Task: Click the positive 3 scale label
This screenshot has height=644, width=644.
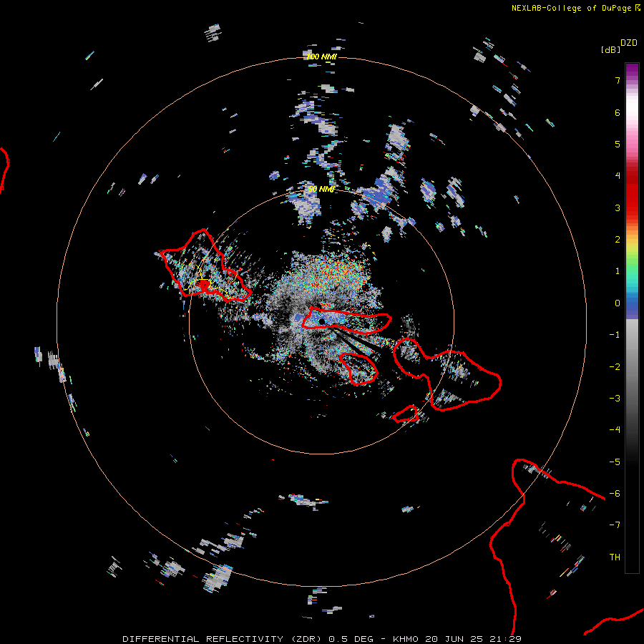Action: [x=618, y=208]
